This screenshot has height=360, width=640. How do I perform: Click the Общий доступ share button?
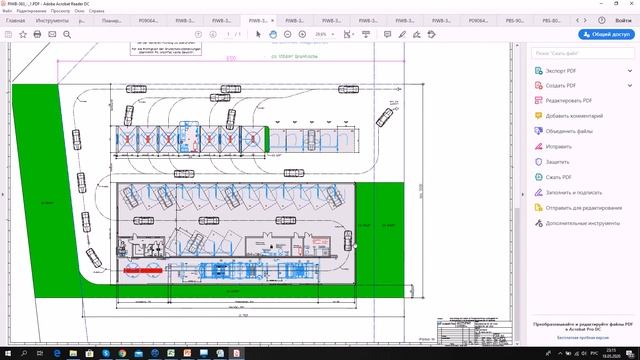click(607, 34)
